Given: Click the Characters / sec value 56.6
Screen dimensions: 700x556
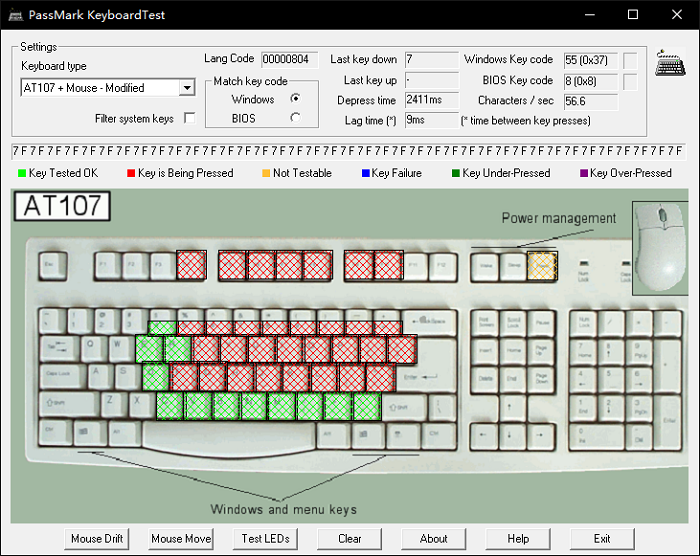Looking at the screenshot, I should pyautogui.click(x=591, y=102).
